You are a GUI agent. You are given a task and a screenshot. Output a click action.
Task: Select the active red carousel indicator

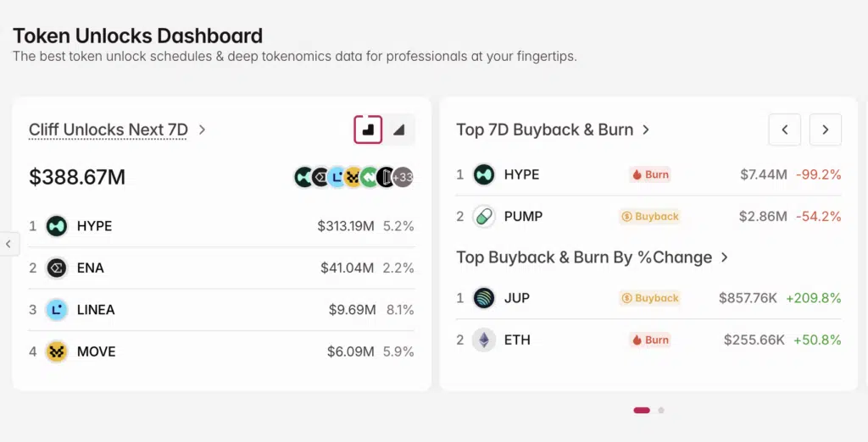pos(642,411)
